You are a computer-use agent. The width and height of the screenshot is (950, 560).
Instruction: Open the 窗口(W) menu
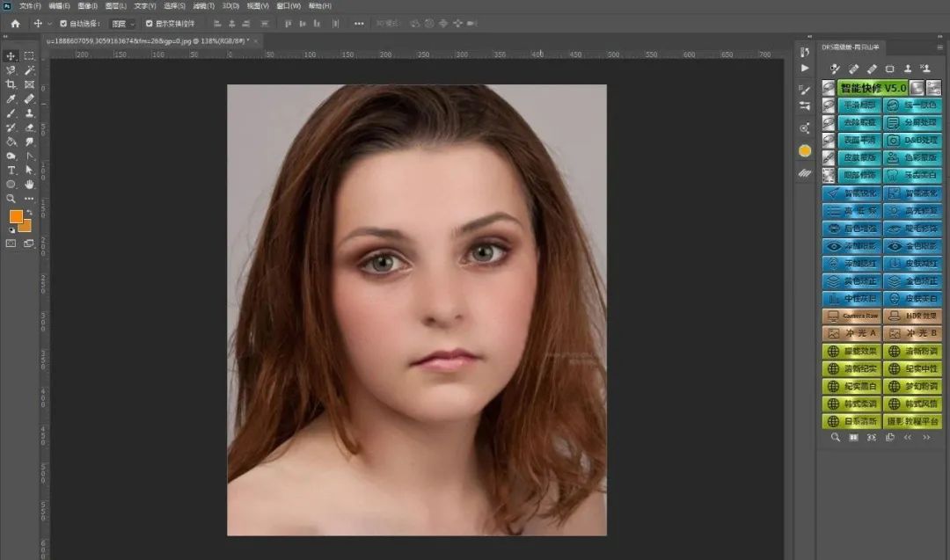click(x=289, y=6)
